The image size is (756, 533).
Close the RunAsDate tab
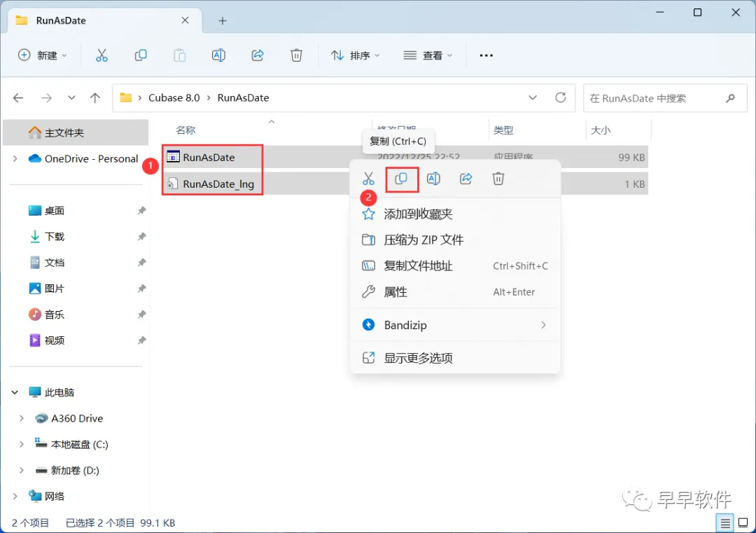pos(185,20)
